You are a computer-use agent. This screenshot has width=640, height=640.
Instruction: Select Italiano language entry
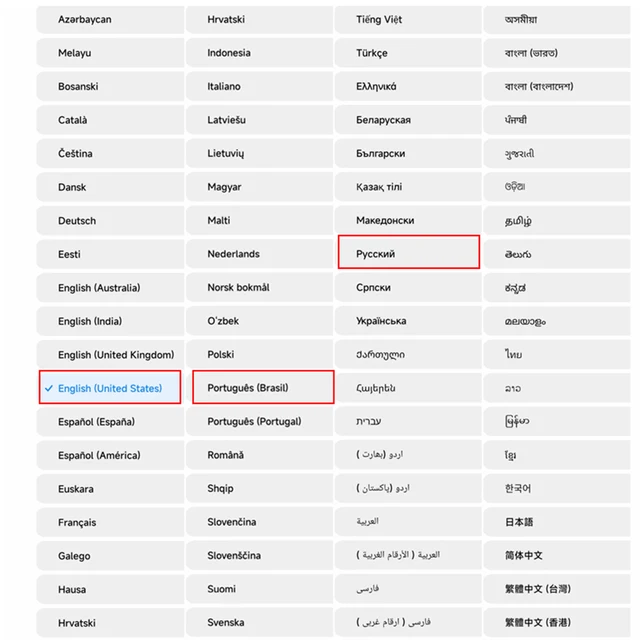tap(260, 87)
